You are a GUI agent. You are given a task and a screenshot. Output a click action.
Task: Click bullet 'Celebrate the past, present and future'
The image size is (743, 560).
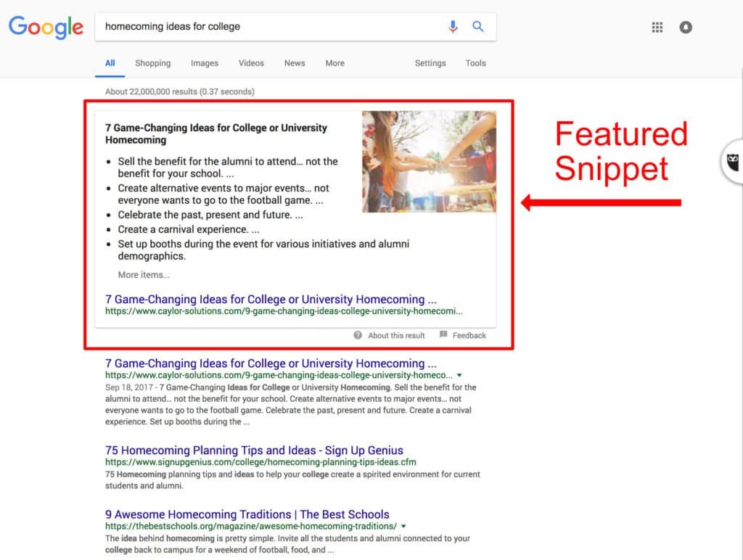point(210,215)
